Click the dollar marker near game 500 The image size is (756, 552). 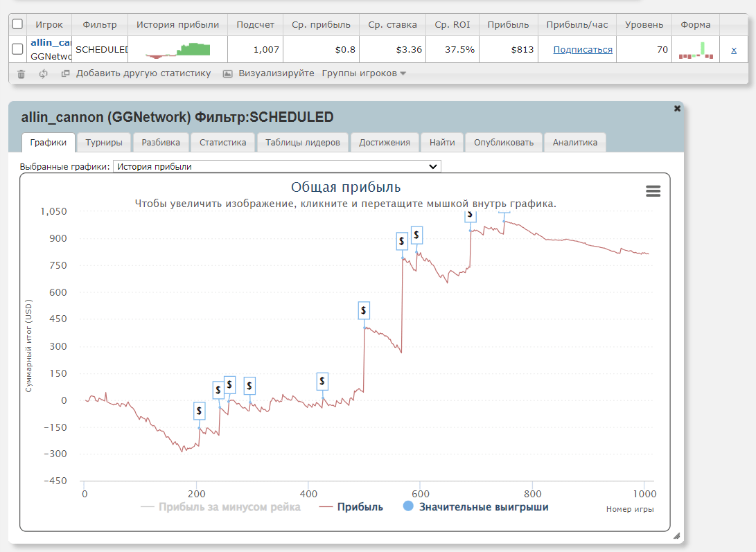click(x=364, y=310)
